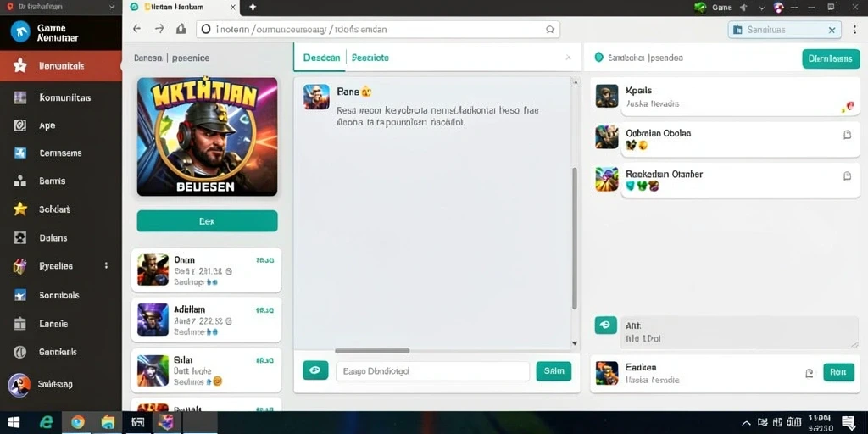The width and height of the screenshot is (868, 434).
Task: Click the Eadken avatar thumbnail
Action: pyautogui.click(x=607, y=373)
